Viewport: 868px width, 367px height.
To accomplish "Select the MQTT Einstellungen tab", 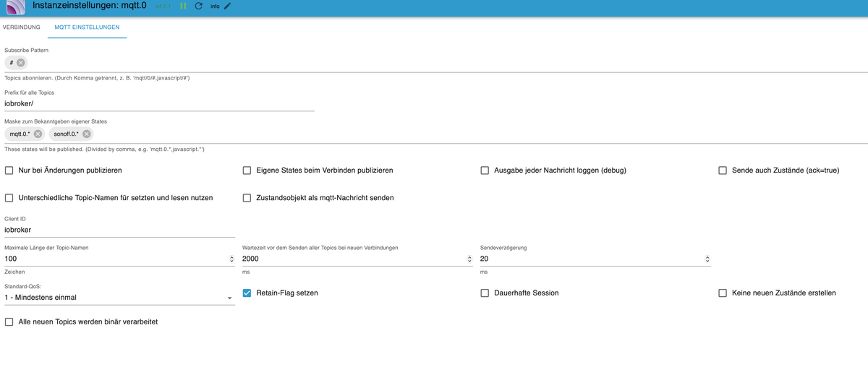I will tap(87, 27).
